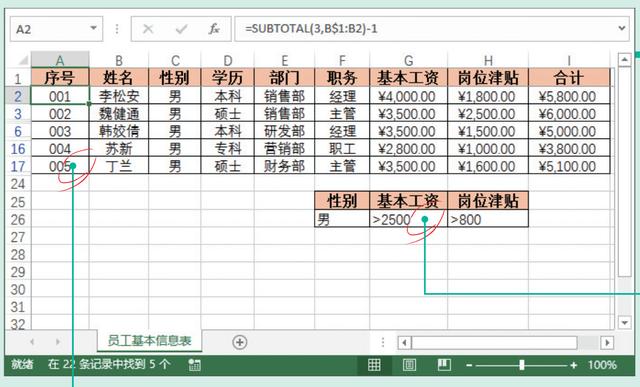Add a new sheet with plus icon
Image resolution: width=640 pixels, height=387 pixels.
(x=240, y=342)
